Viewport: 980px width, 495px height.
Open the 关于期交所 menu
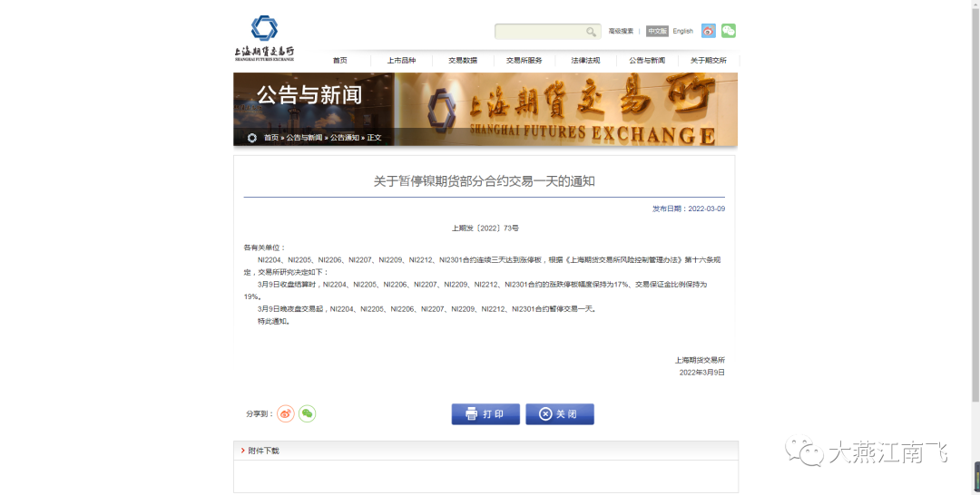click(x=708, y=61)
